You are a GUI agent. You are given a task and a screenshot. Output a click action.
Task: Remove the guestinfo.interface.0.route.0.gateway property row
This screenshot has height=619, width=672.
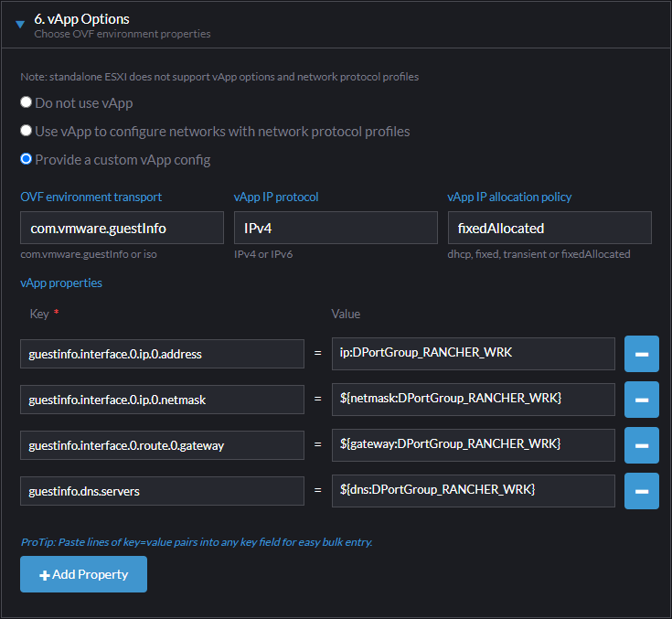point(641,445)
